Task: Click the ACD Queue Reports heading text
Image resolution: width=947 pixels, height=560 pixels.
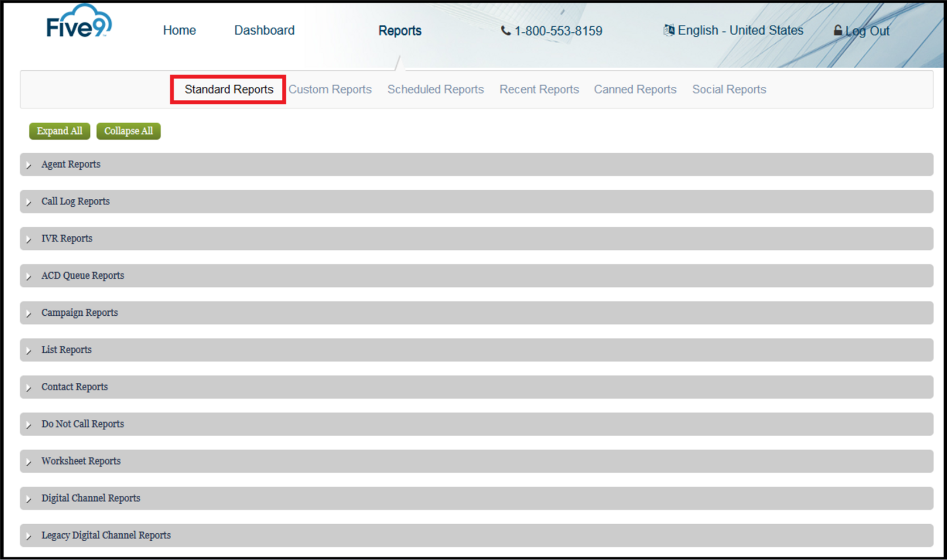Action: click(x=82, y=275)
